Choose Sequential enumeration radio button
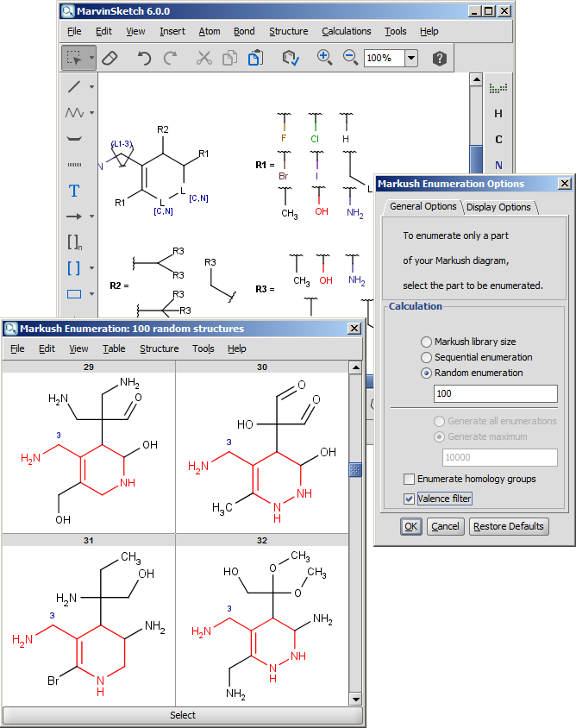Viewport: 576px width, 728px height. [x=427, y=357]
